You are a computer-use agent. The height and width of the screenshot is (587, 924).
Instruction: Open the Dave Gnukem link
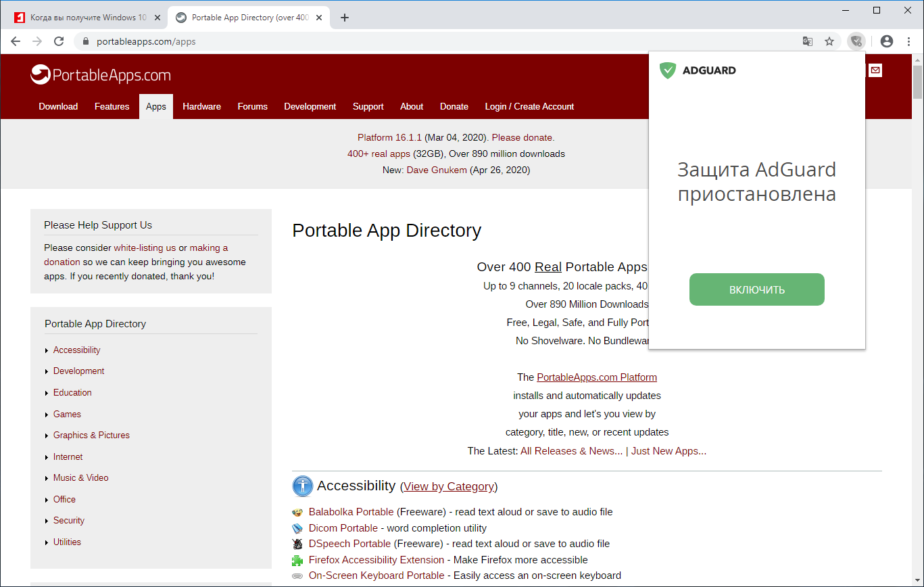pos(437,170)
